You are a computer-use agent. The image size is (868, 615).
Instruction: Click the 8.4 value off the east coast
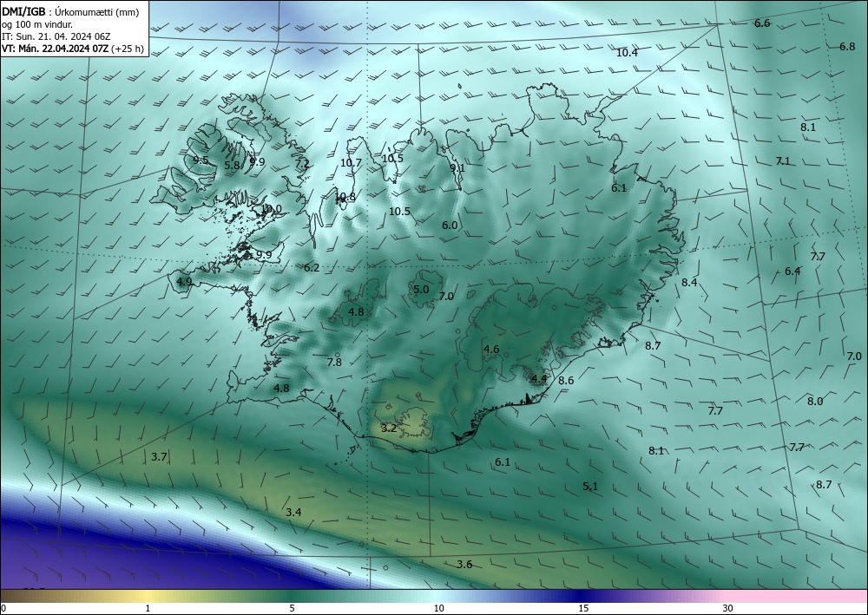point(688,283)
